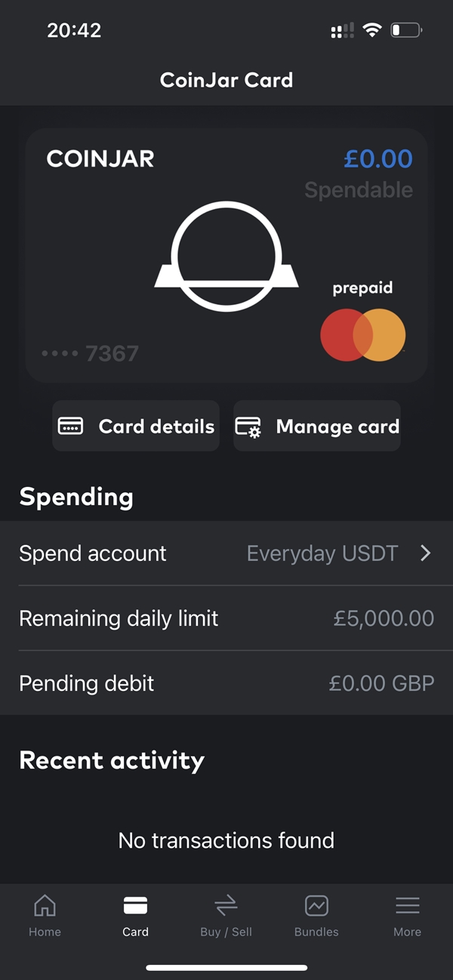Tap the card icon beside Card details
This screenshot has height=980, width=453.
[x=71, y=427]
